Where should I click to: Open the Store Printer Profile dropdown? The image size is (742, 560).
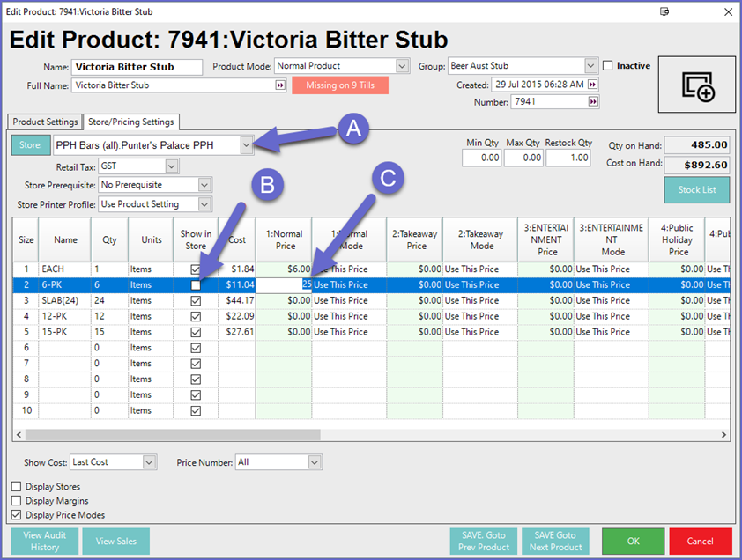[204, 204]
